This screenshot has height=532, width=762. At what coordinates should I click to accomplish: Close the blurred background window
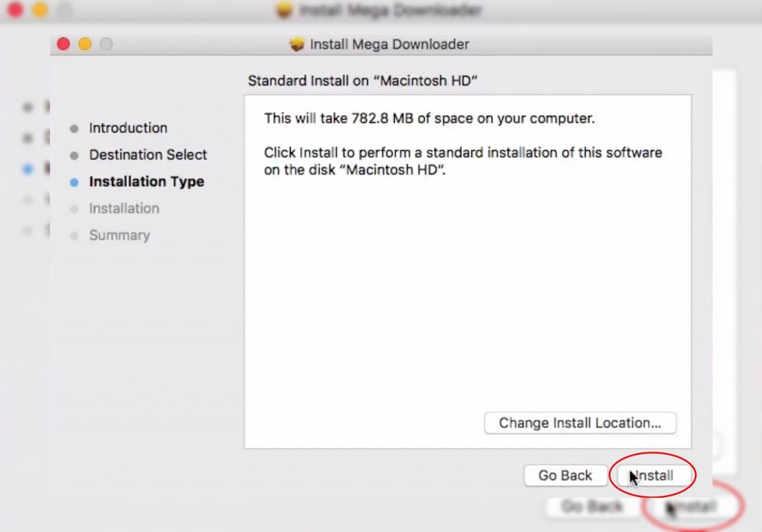(x=16, y=9)
